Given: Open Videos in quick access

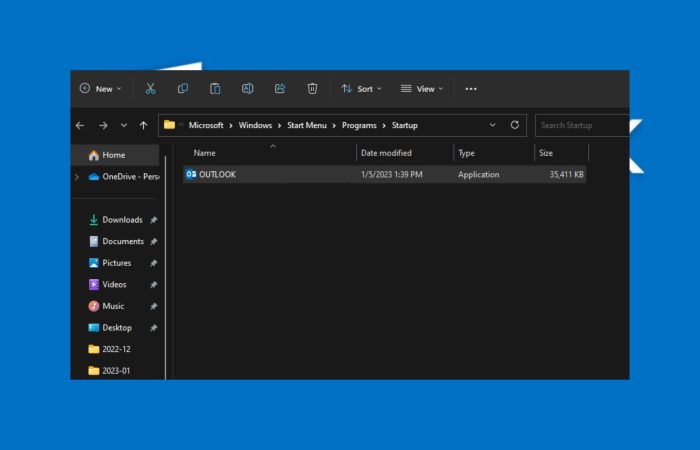Looking at the screenshot, I should pyautogui.click(x=114, y=284).
